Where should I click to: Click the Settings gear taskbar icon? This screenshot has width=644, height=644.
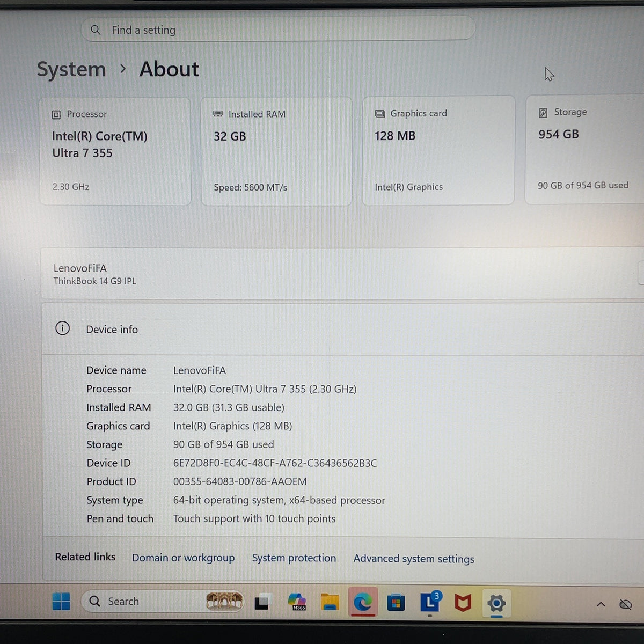click(496, 603)
